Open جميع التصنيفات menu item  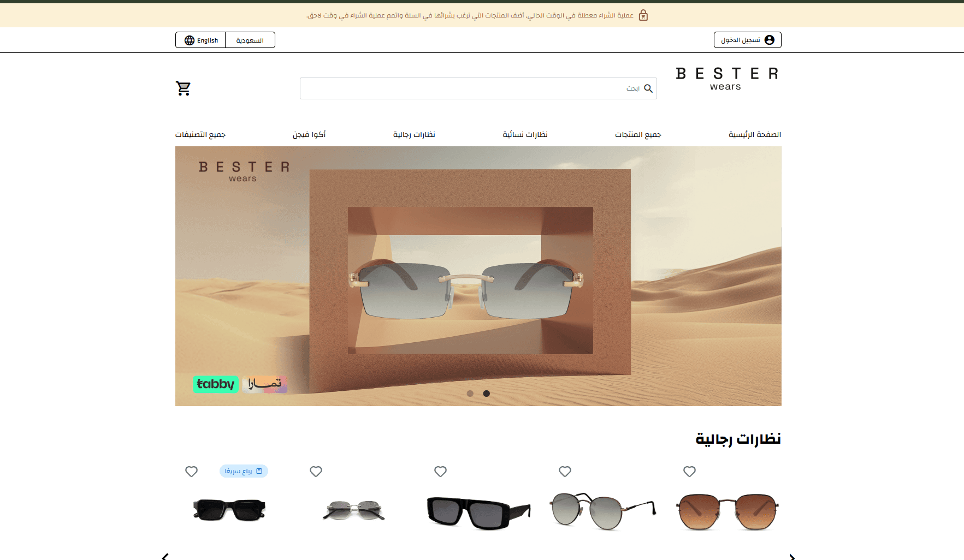click(x=200, y=134)
